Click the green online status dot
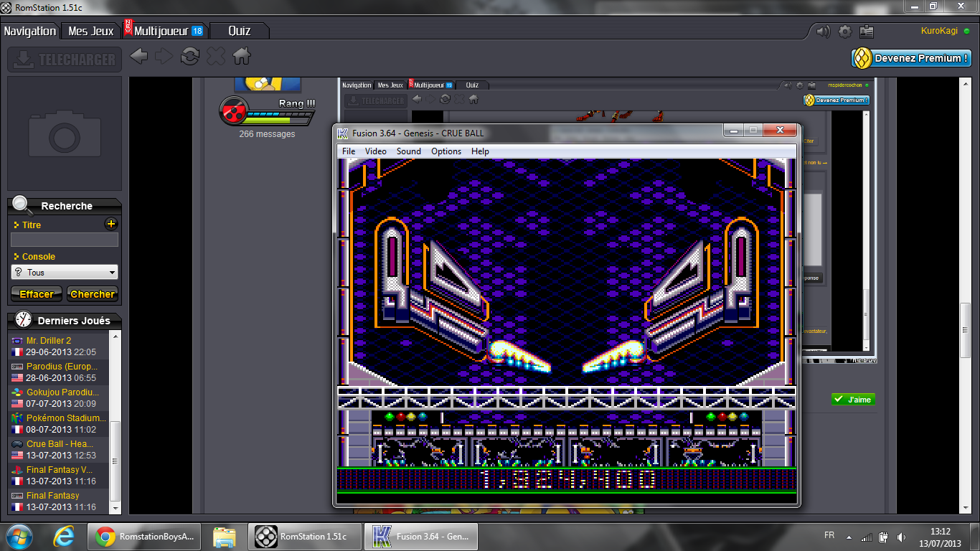Screen dimensions: 980x551 coord(966,31)
